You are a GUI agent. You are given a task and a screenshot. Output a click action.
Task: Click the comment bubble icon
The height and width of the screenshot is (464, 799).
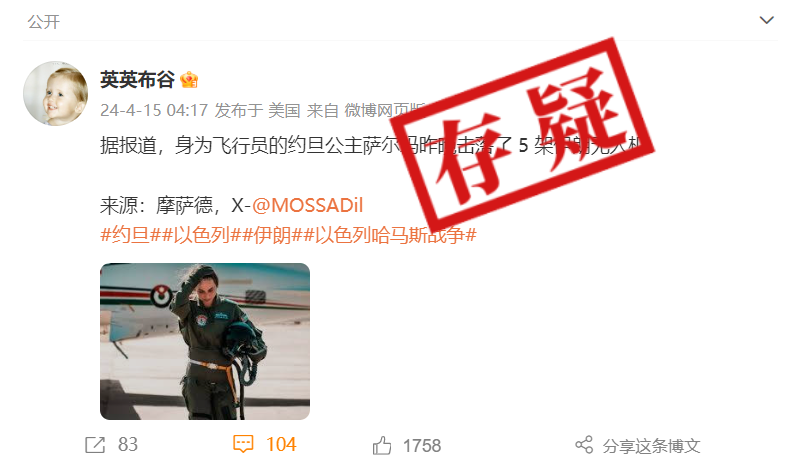(x=243, y=444)
